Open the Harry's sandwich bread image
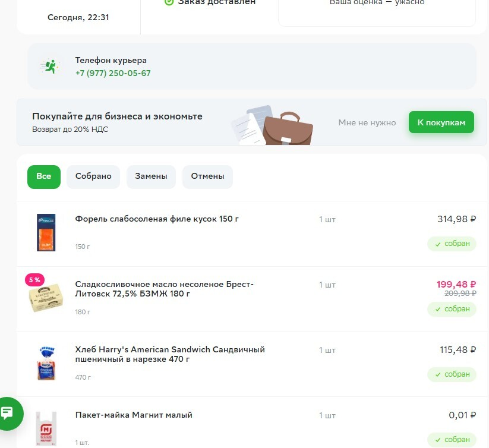Image resolution: width=489 pixels, height=448 pixels. coord(46,362)
